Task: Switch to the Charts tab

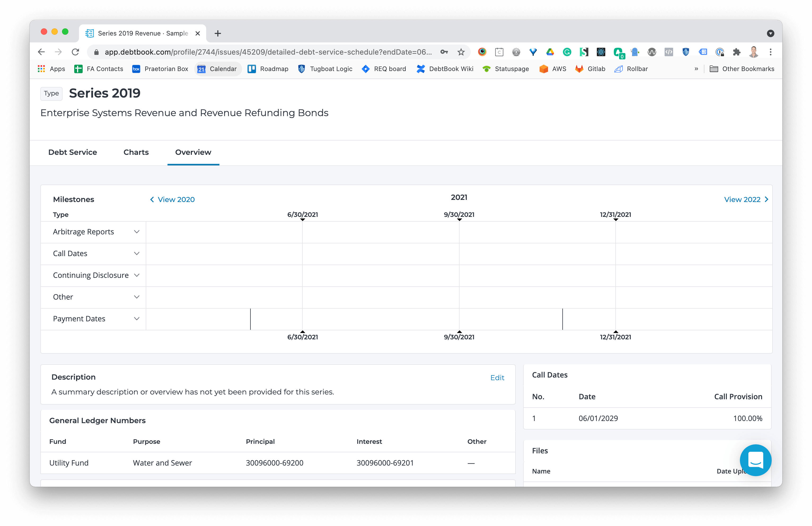Action: pos(136,152)
